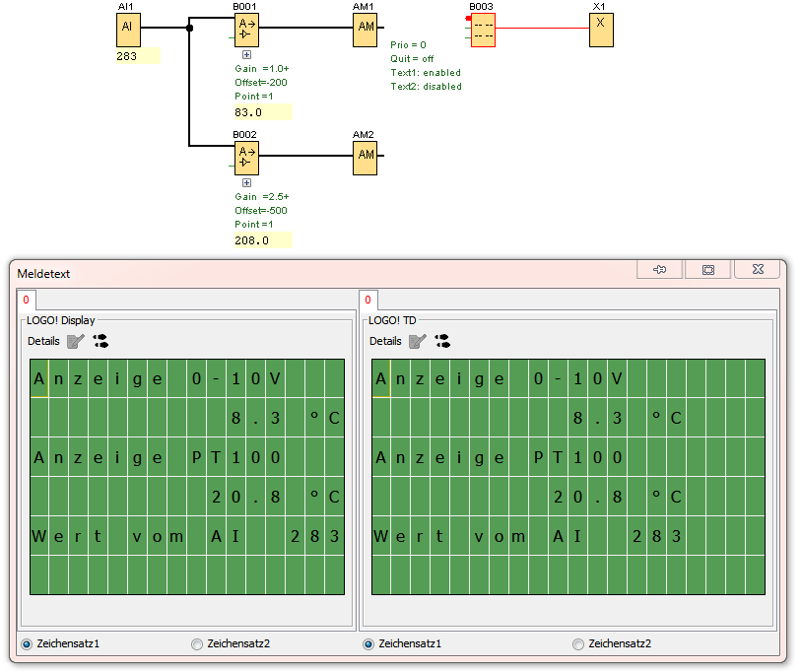The height and width of the screenshot is (672, 802).
Task: Select Zeichensatz1 for LOGO! Display
Action: 27,644
